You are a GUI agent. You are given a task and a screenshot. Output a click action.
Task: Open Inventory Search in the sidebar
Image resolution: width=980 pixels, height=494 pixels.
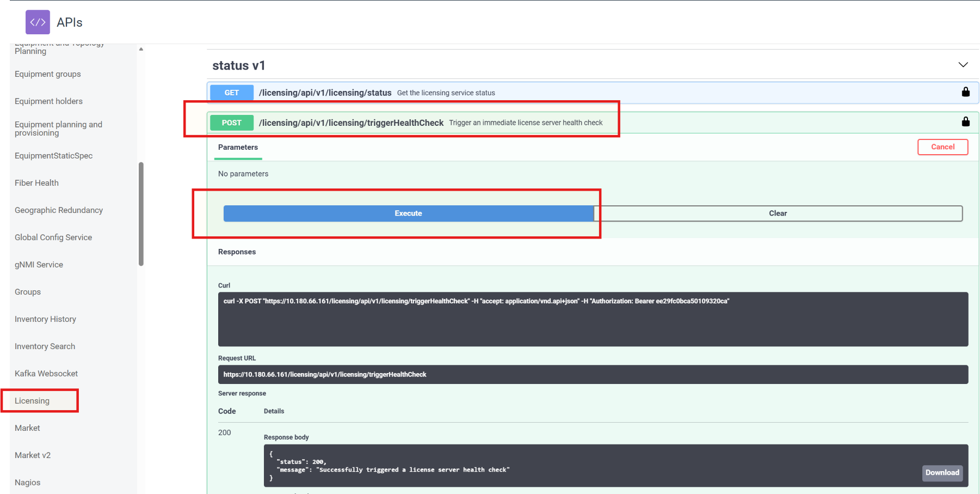coord(45,346)
